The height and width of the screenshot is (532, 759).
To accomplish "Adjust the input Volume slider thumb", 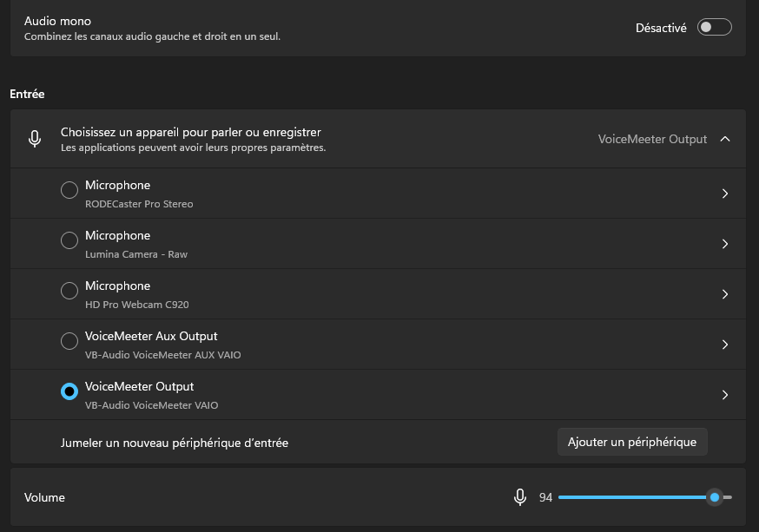I will [715, 497].
